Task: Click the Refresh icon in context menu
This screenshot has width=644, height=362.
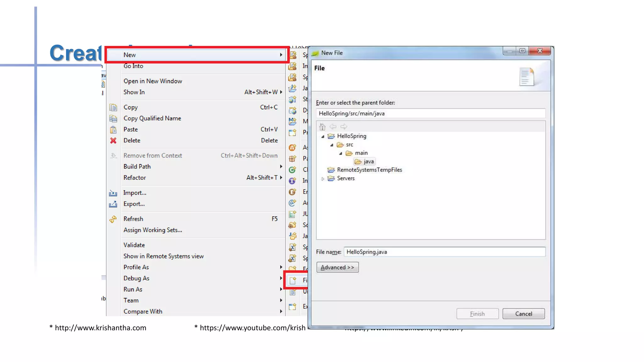Action: (113, 219)
